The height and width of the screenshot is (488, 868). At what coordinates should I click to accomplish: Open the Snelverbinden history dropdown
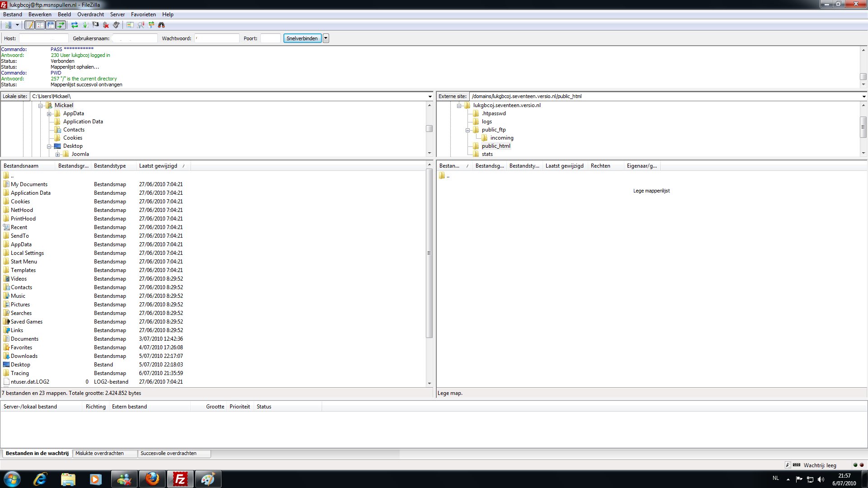coord(326,38)
